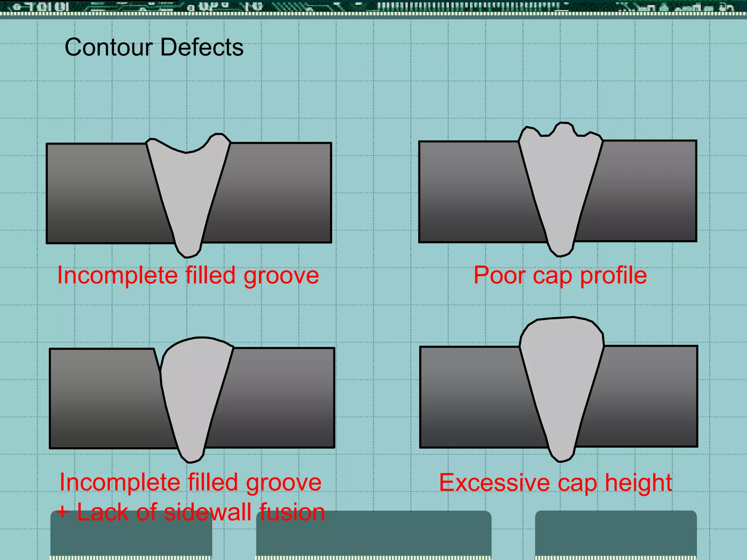747x560 pixels.
Task: Select the 'Incomplete filled groove' caption under top-left diagram
Action: [x=188, y=276]
